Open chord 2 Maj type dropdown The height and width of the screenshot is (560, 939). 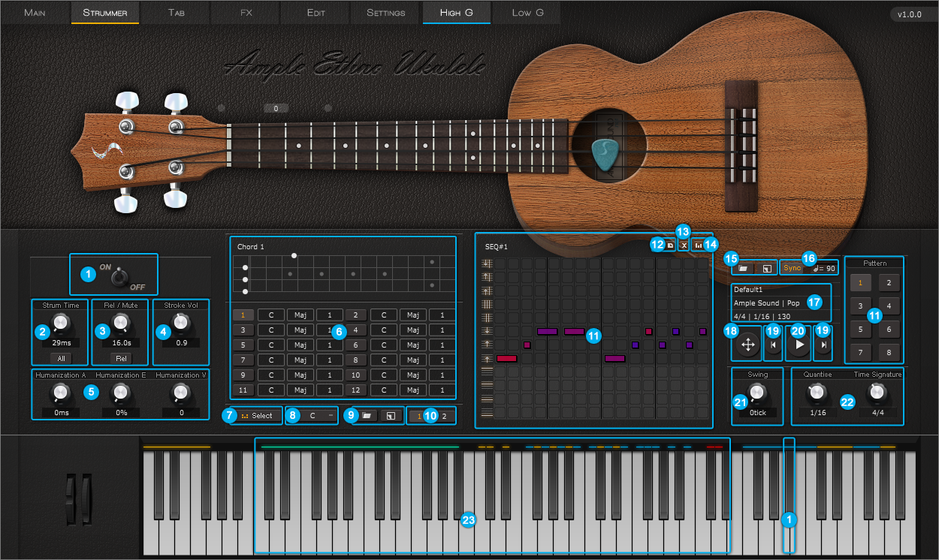click(x=412, y=315)
